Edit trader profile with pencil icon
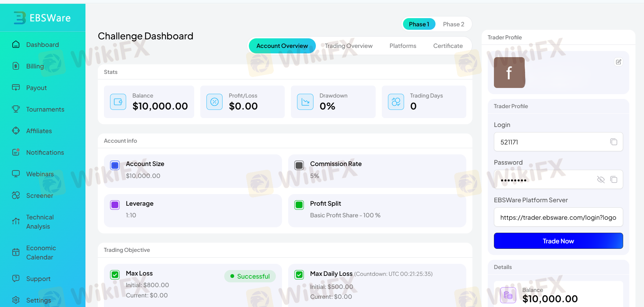 618,62
